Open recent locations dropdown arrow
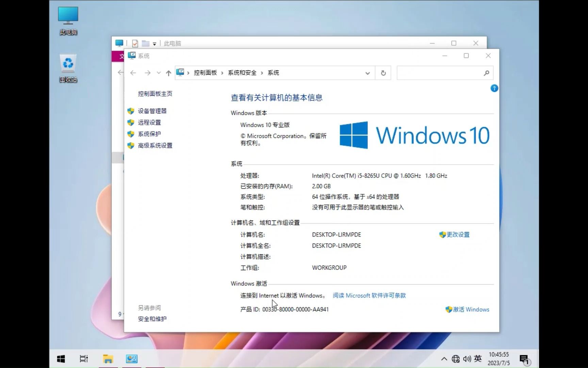The image size is (588, 368). tap(159, 73)
